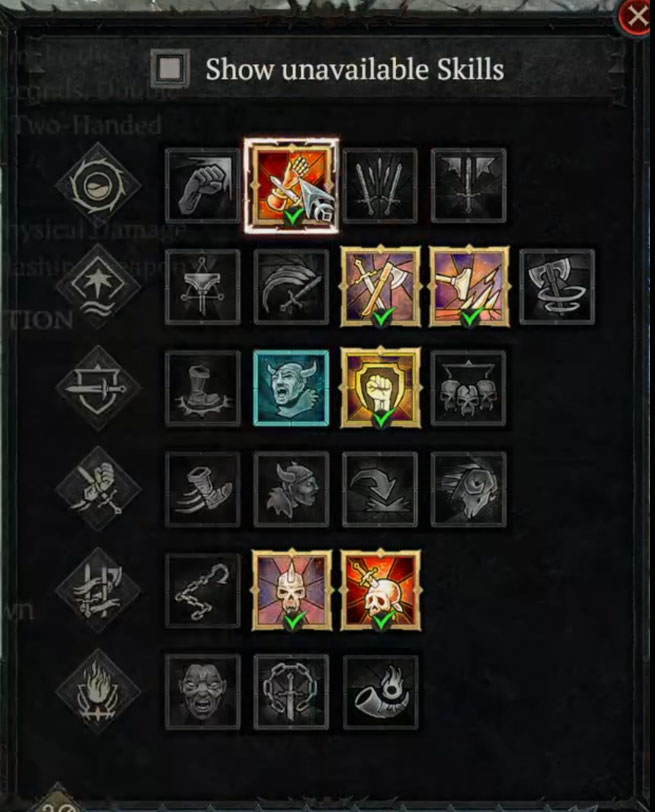The height and width of the screenshot is (812, 655).
Task: Select the highlighted fist-and-arrow basic skill
Action: (292, 185)
